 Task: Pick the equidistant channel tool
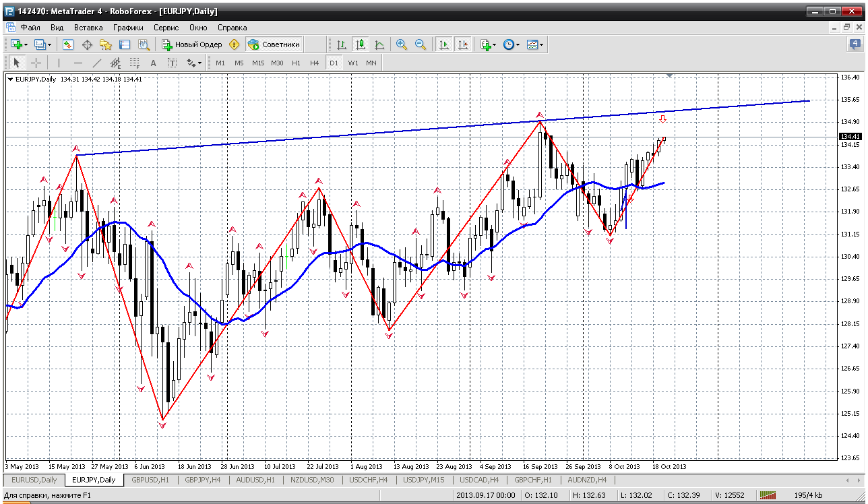(116, 63)
